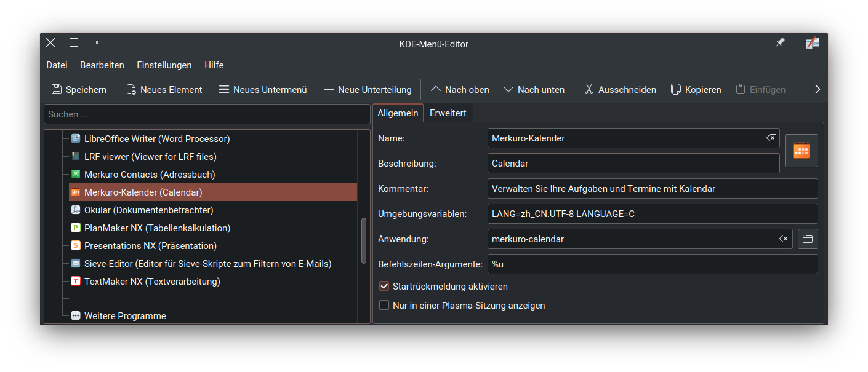Image resolution: width=868 pixels, height=372 pixels.
Task: Select TextMaker NX (Textverarbeitung) entry
Action: point(152,282)
